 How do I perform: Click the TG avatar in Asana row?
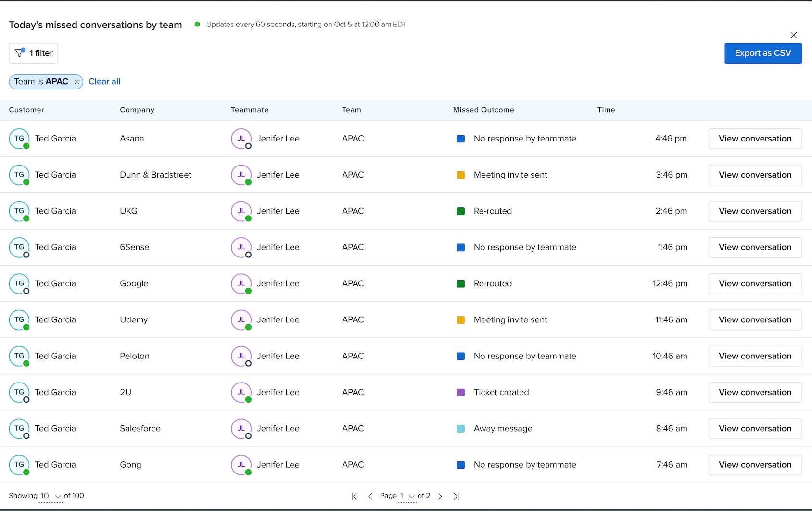pos(19,139)
